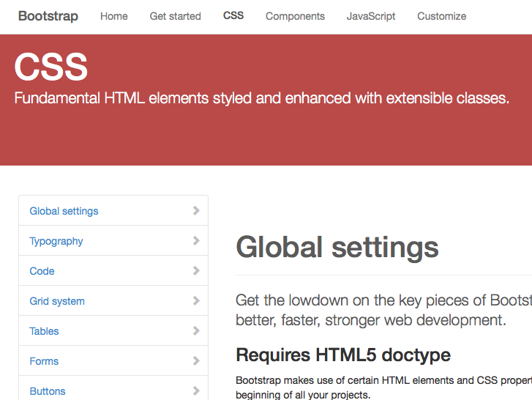532x400 pixels.
Task: Select Forms sidebar entry
Action: pyautogui.click(x=44, y=361)
